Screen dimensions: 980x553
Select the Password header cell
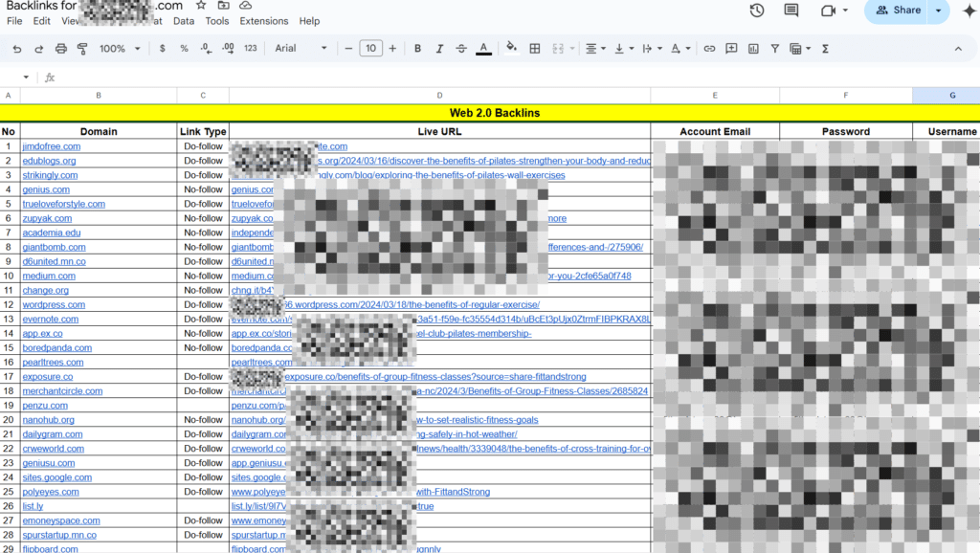pyautogui.click(x=846, y=131)
